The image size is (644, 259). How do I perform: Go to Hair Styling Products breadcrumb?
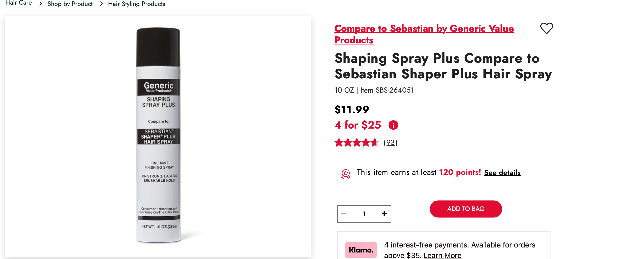coord(137,4)
